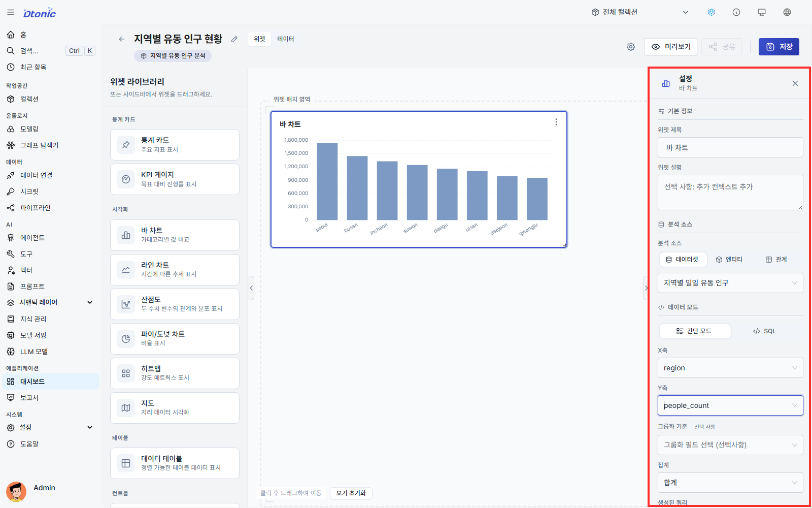This screenshot has width=812, height=508.
Task: Open 보고서 in sidebar
Action: (51, 398)
